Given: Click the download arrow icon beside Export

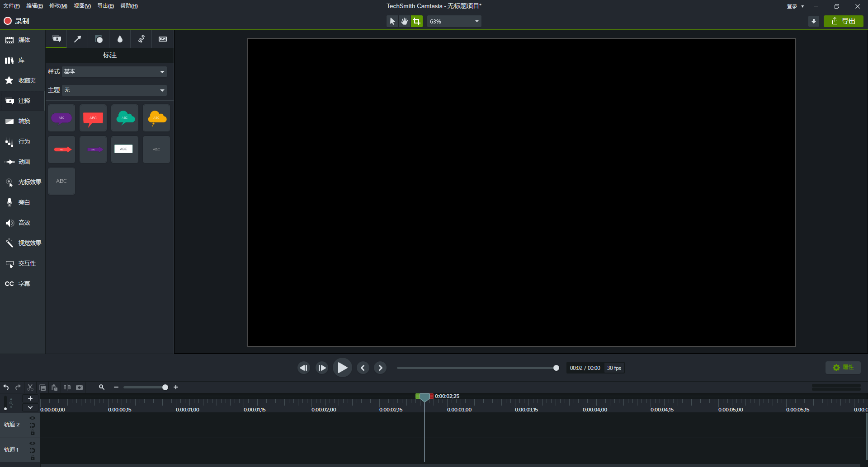Looking at the screenshot, I should pos(814,21).
